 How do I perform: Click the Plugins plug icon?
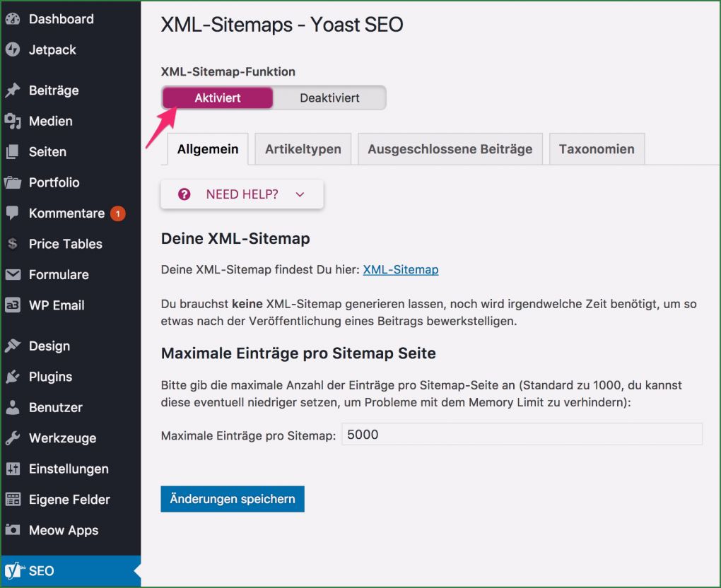click(x=12, y=377)
